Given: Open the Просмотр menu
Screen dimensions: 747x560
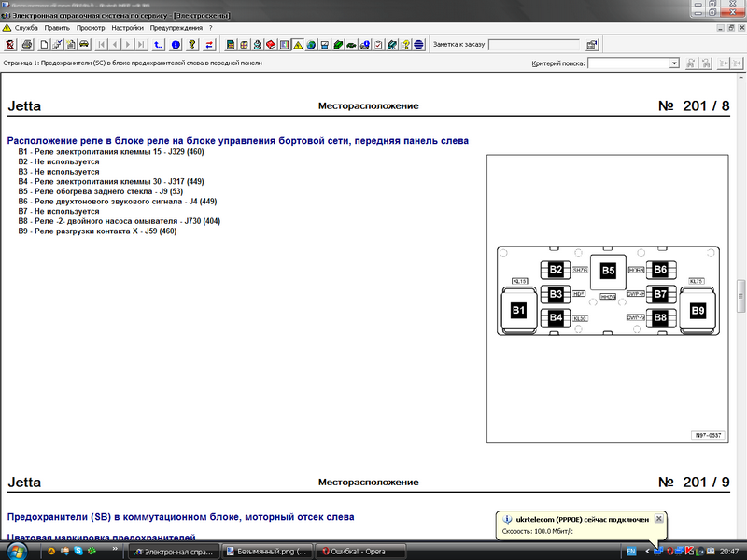Looking at the screenshot, I should (x=91, y=28).
